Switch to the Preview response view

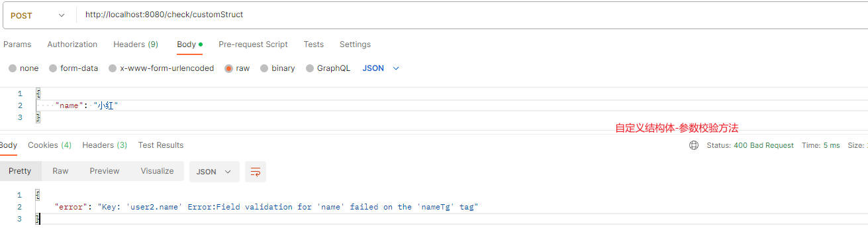click(x=105, y=171)
